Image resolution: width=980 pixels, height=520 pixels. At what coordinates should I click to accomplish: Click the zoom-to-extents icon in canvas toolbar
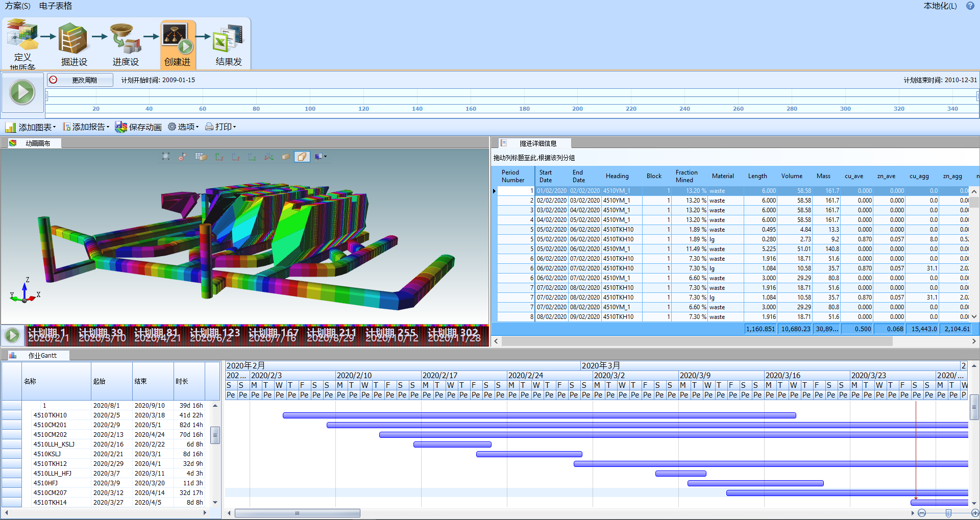[166, 157]
